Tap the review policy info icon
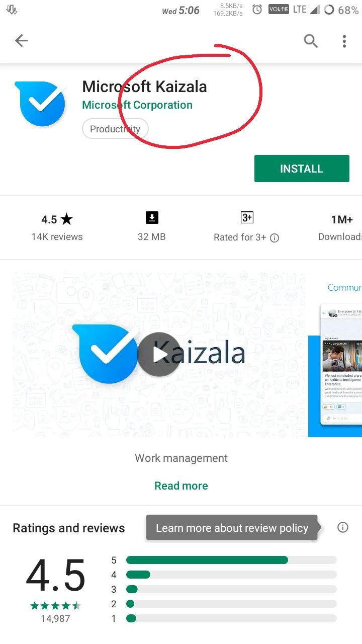 [343, 527]
